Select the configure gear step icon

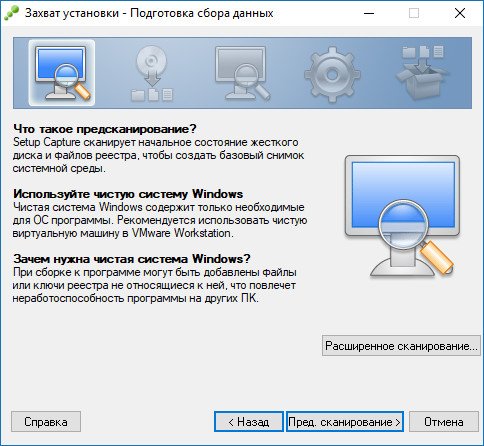pyautogui.click(x=332, y=74)
